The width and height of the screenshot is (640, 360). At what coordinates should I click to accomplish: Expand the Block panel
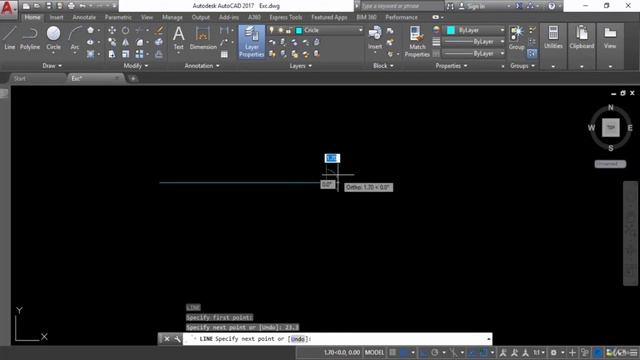(x=383, y=65)
